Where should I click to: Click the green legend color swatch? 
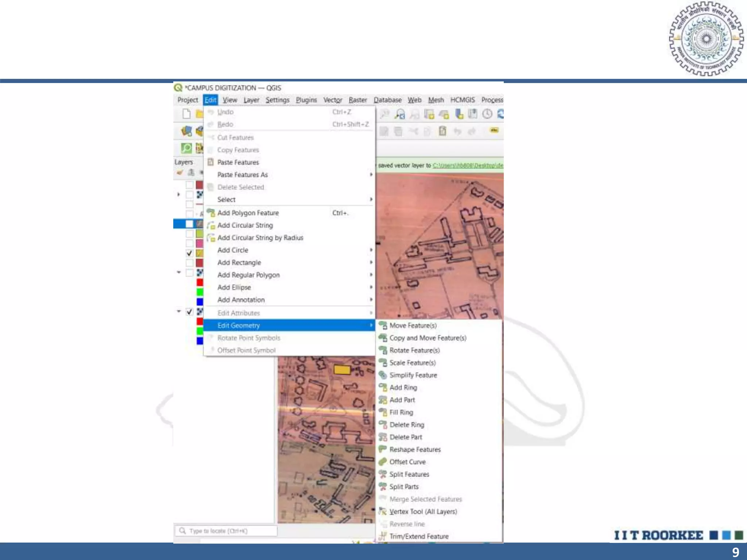coord(200,292)
